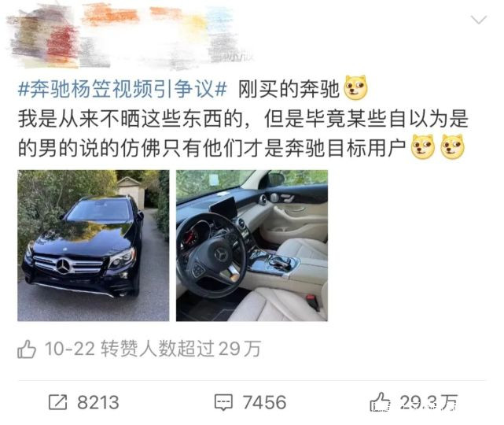This screenshot has height=425, width=504.
Task: Open the post options chevron menu
Action: (x=479, y=20)
